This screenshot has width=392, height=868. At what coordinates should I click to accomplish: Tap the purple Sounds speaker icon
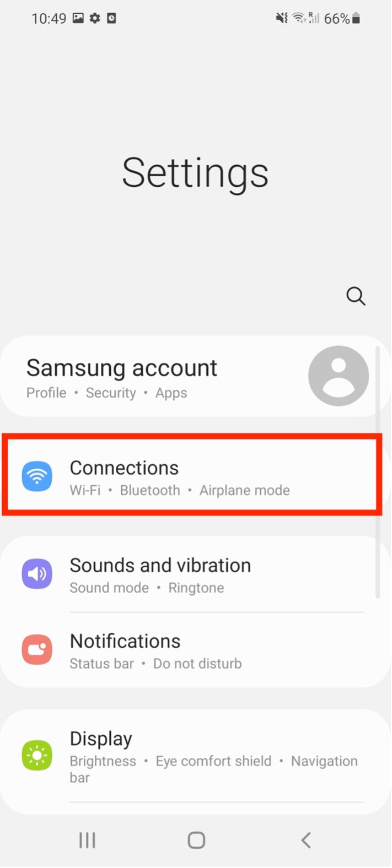coord(37,574)
